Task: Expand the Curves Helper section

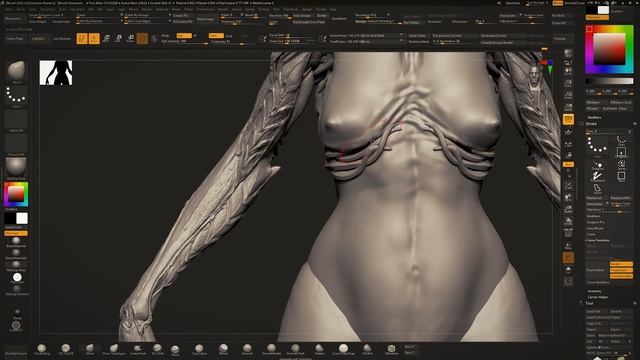Action: [598, 297]
